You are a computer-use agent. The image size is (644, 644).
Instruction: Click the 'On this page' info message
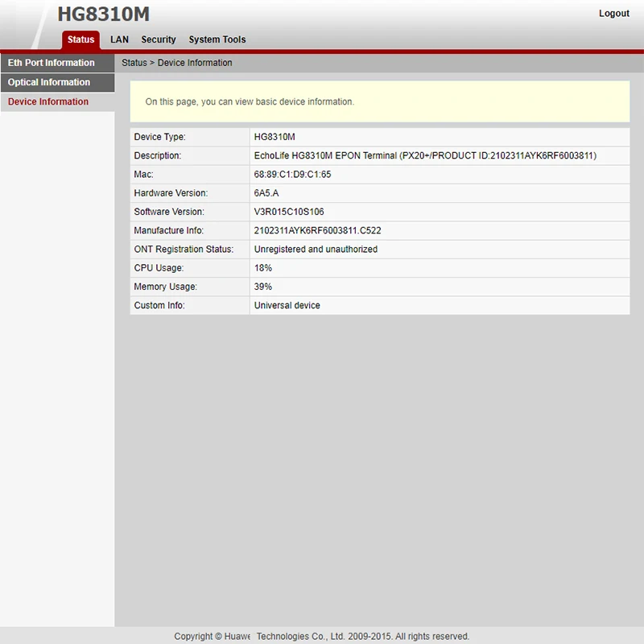point(250,102)
